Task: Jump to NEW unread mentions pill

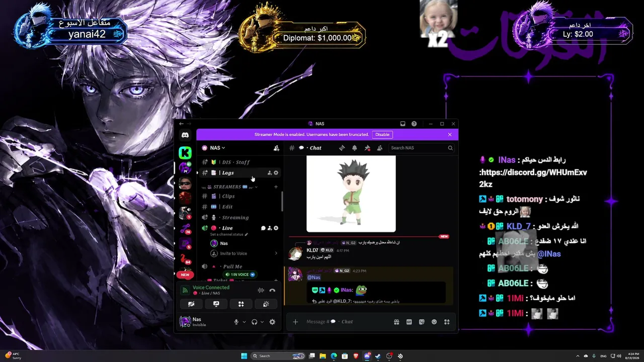Action: (x=185, y=275)
